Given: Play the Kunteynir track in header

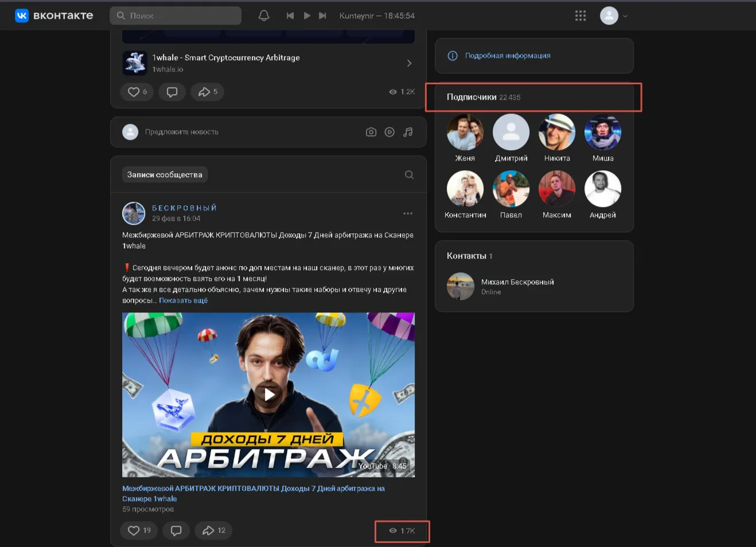Looking at the screenshot, I should click(x=307, y=15).
